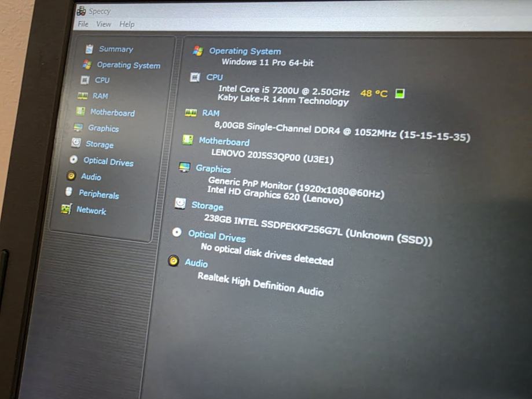Click the Speccy title bar app icon
The image size is (532, 399).
(81, 11)
